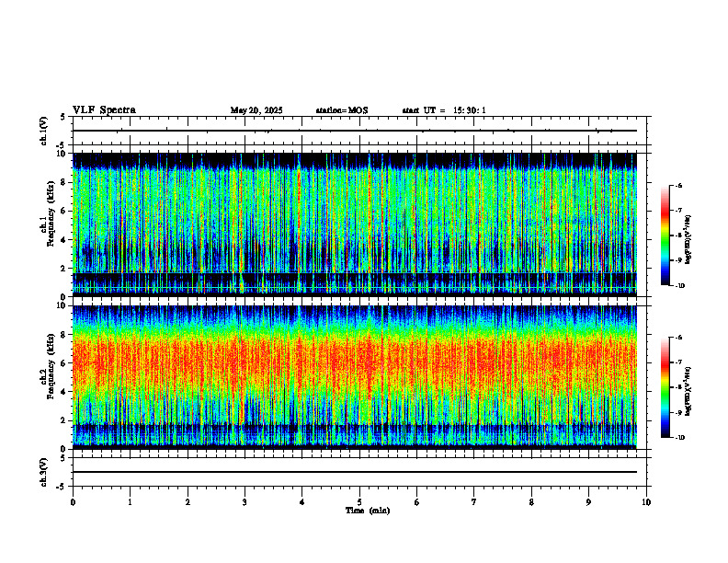Click the ch.3 voltage waveform trace
The height and width of the screenshot is (563, 728).
[x=355, y=472]
